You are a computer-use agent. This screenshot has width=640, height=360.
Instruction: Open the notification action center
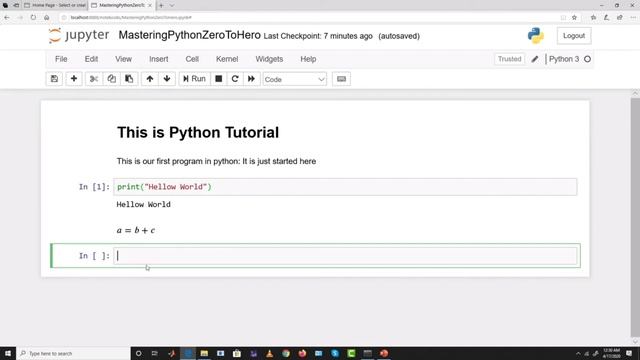629,353
